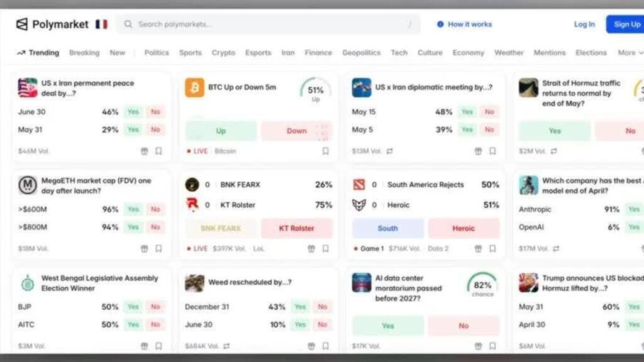Click gift icon on US x Iran diplomatic meeting card
Screen dimensions: 644x362
(478, 151)
